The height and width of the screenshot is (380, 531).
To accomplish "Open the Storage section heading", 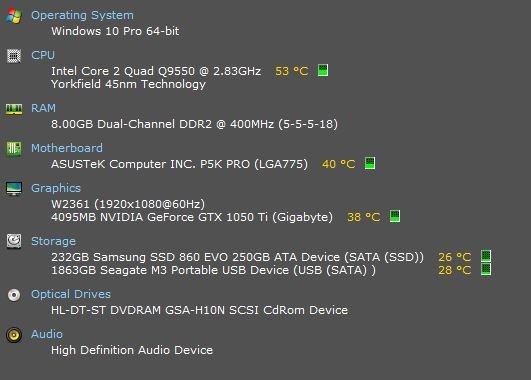I will pos(54,241).
